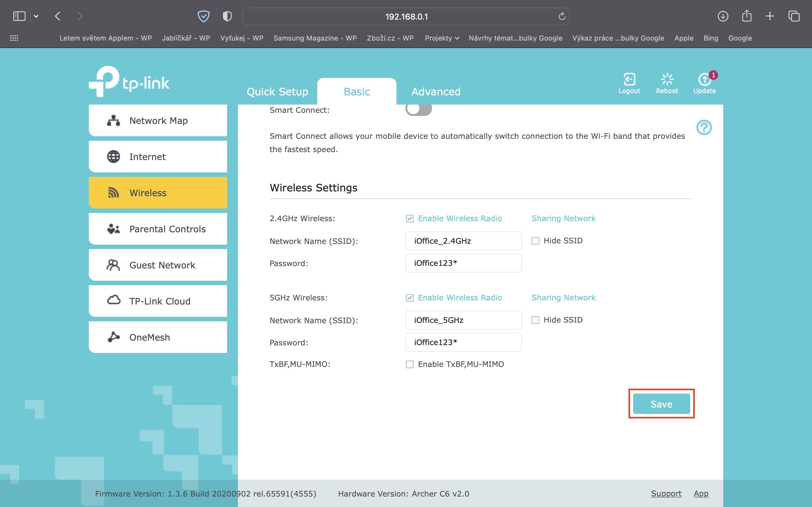Open Network Map in sidebar
Image resolution: width=812 pixels, height=507 pixels.
point(158,120)
